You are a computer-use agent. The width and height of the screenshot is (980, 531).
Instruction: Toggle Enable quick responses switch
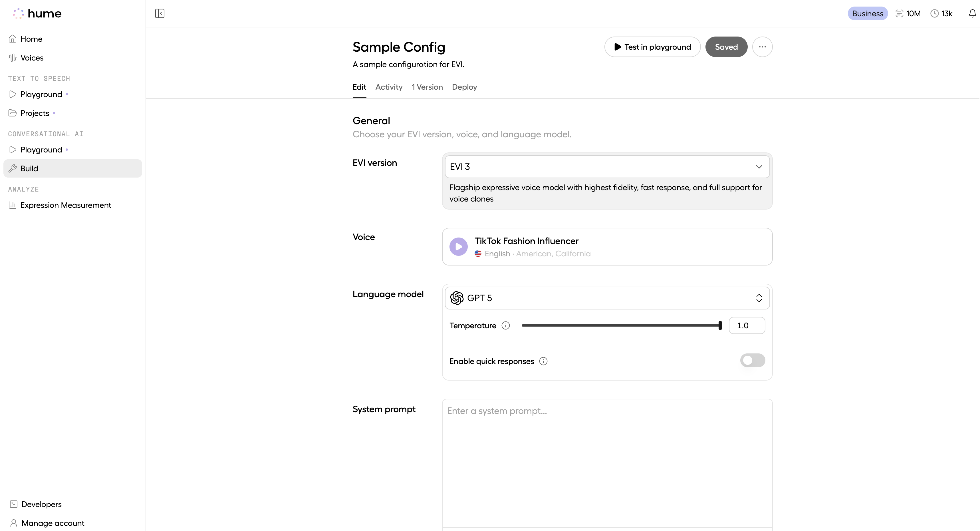click(752, 361)
